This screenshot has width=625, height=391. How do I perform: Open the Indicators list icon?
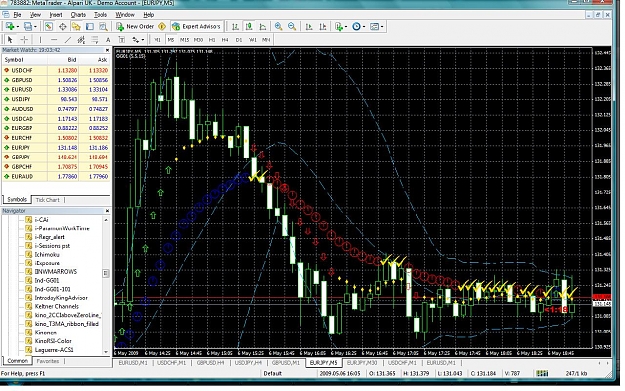pyautogui.click(x=339, y=27)
